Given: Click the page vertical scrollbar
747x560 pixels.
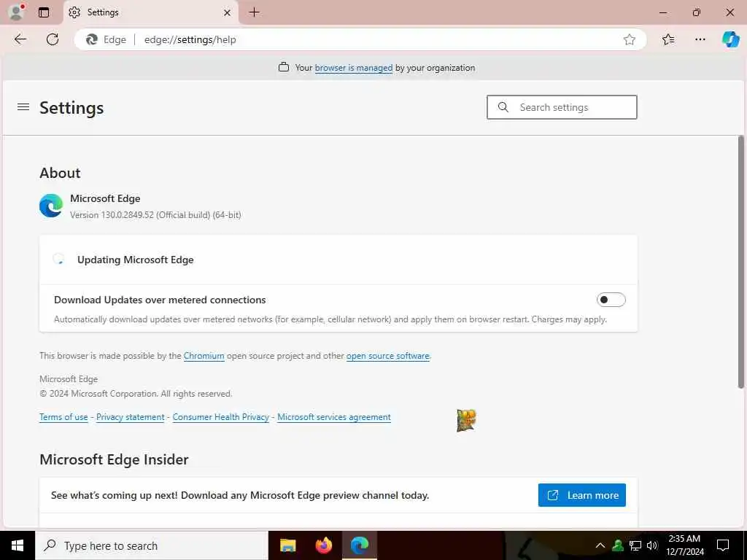Looking at the screenshot, I should coord(741,262).
